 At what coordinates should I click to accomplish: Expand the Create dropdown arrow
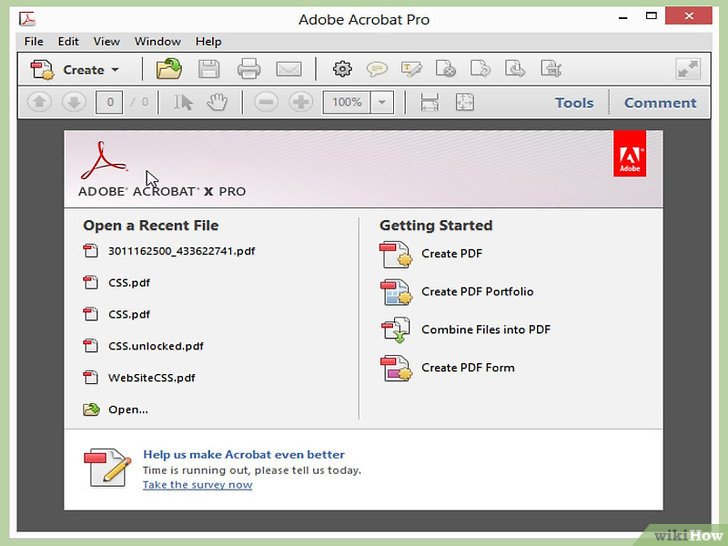[x=115, y=70]
